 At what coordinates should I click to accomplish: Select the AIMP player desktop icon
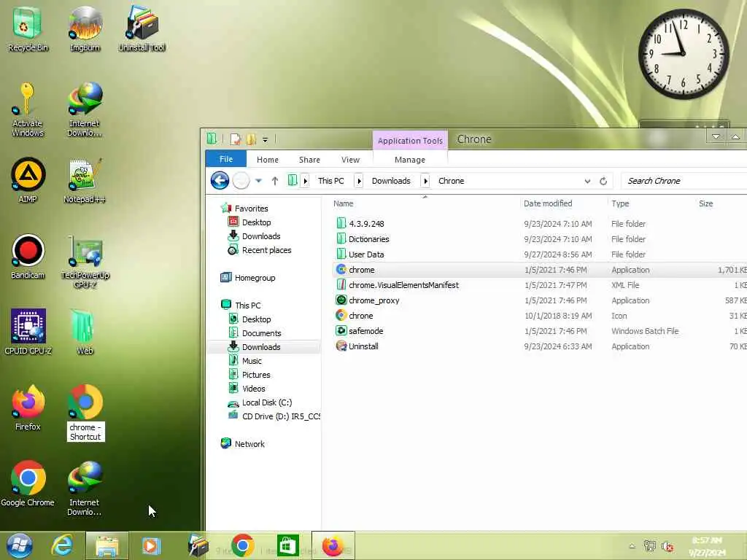(28, 180)
